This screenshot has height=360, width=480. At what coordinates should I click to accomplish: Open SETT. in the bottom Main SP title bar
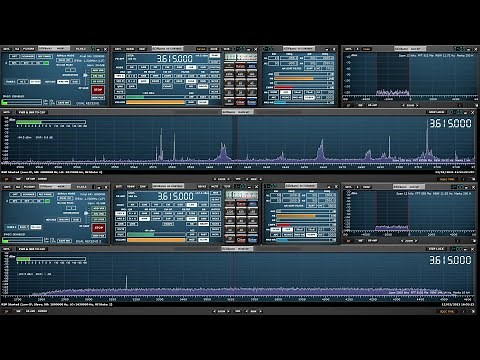(x=6, y=249)
